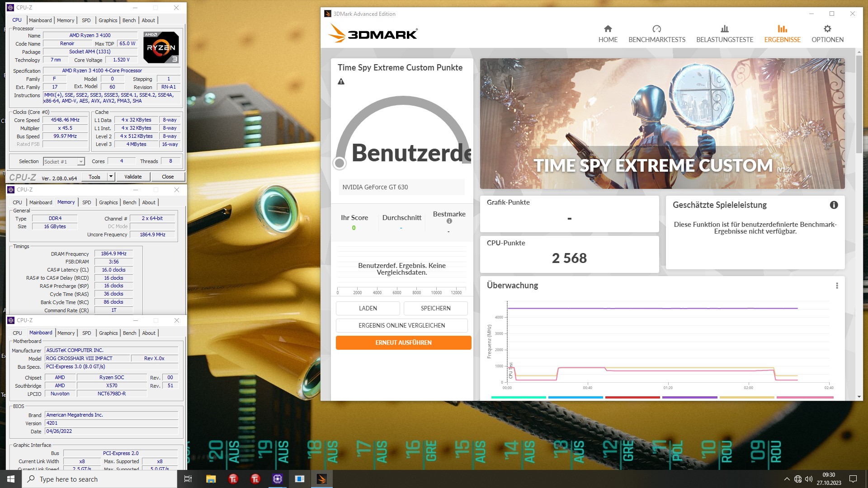Click the 3DMark logo

click(x=373, y=34)
